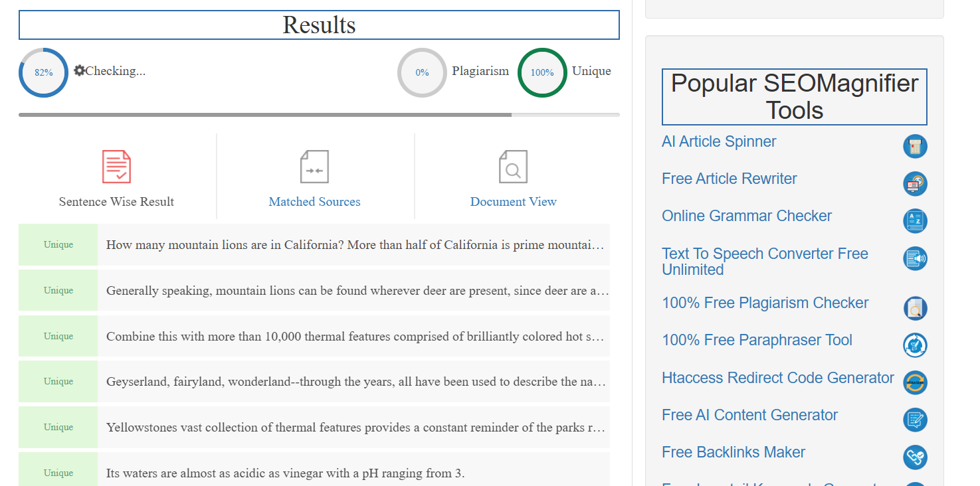
Task: Select the AI Article Spinner icon
Action: coord(915,146)
